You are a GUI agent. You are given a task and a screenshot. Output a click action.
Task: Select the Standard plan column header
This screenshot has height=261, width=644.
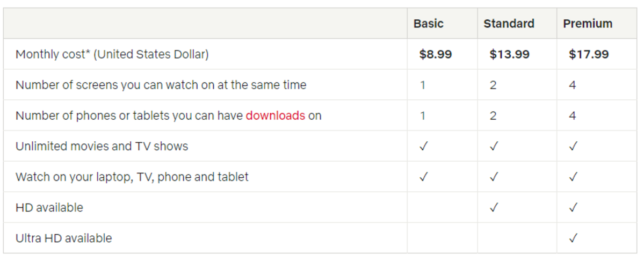509,24
